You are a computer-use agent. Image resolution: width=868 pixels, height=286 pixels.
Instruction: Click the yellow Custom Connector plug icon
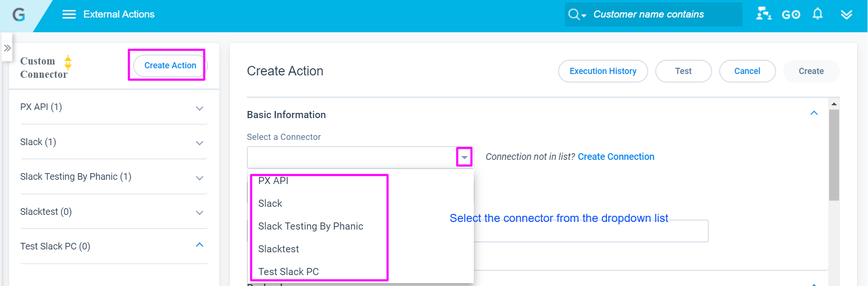[68, 63]
